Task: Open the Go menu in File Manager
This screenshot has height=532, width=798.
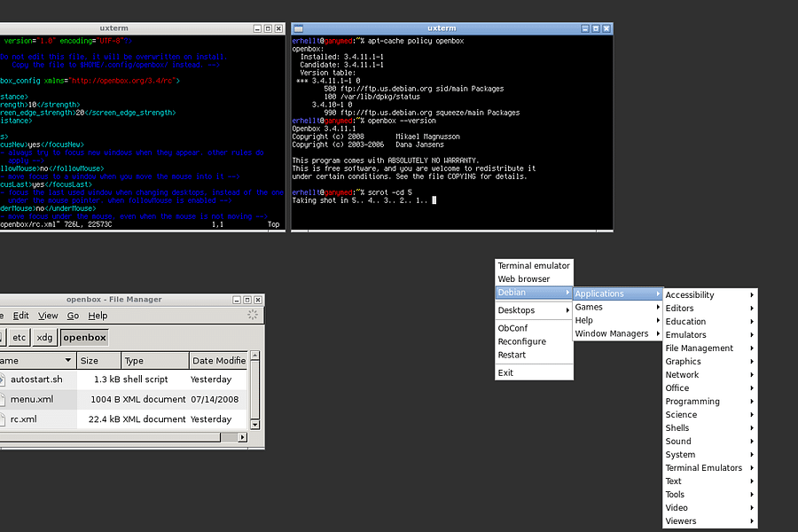Action: (x=72, y=315)
